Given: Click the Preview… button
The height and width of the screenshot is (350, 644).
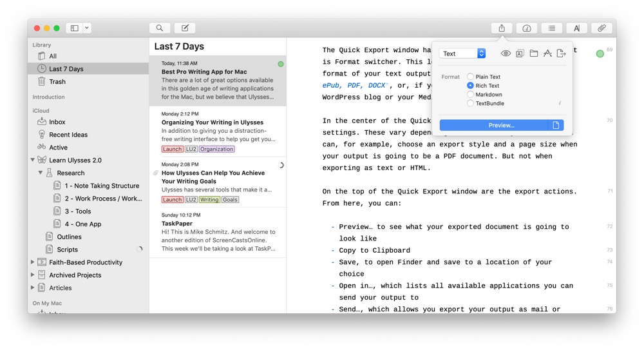Looking at the screenshot, I should (494, 125).
